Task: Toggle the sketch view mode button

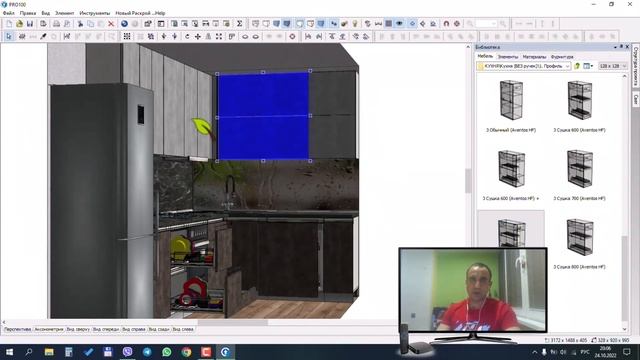Action: (x=266, y=24)
